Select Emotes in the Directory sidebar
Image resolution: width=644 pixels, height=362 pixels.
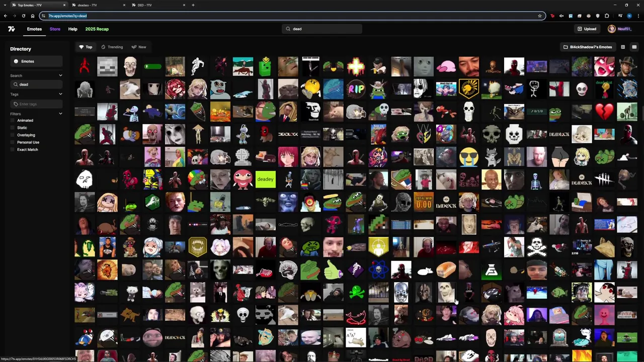click(36, 61)
